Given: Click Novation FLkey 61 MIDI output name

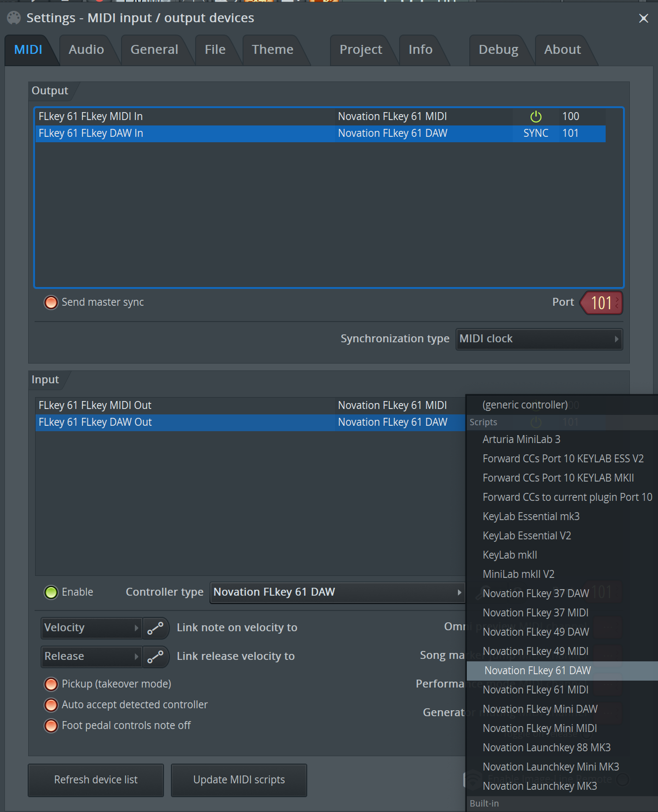Looking at the screenshot, I should point(392,117).
